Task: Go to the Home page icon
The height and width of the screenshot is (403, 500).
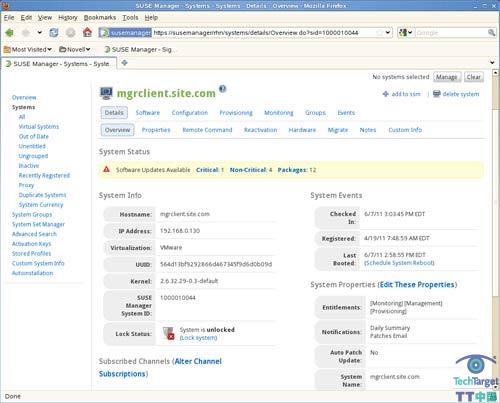Action: pos(87,32)
